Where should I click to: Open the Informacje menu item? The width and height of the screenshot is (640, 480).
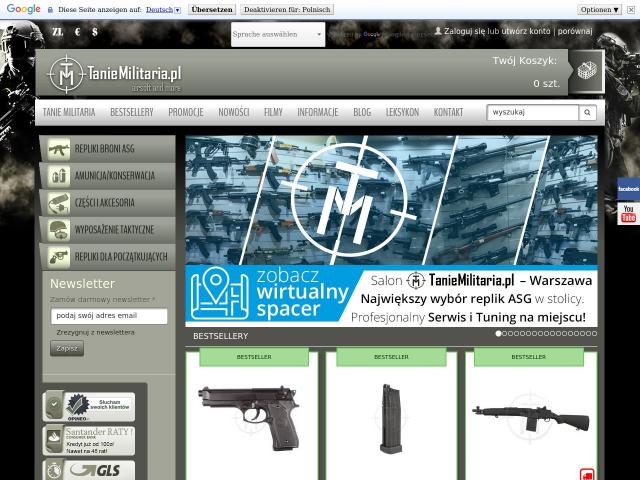(x=318, y=112)
